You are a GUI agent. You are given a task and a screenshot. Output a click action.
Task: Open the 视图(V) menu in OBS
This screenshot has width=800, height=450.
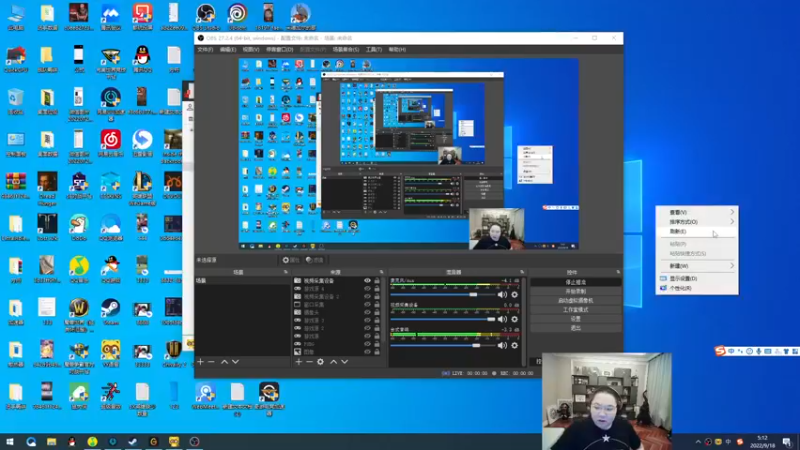(251, 49)
